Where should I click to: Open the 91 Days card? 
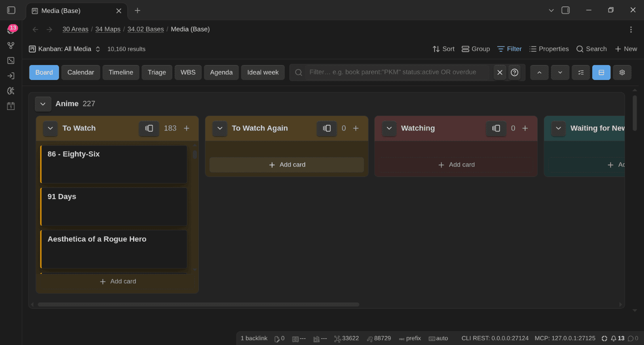point(114,206)
